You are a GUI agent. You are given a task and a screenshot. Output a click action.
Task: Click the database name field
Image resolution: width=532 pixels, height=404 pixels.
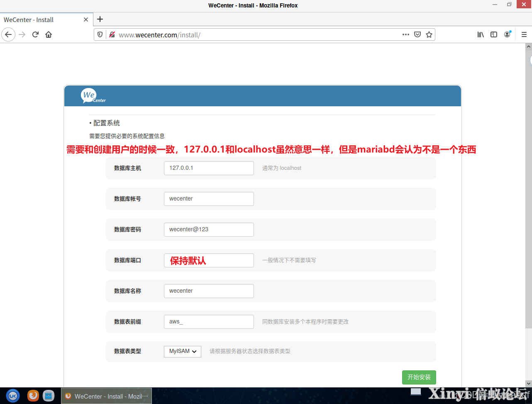point(209,291)
